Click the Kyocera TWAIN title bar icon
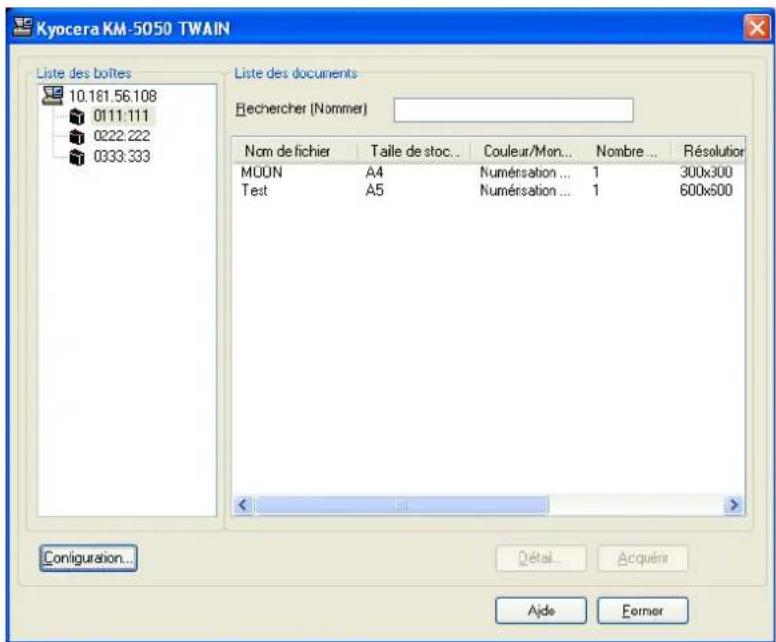Screen dimensions: 776x642 pyautogui.click(x=22, y=28)
